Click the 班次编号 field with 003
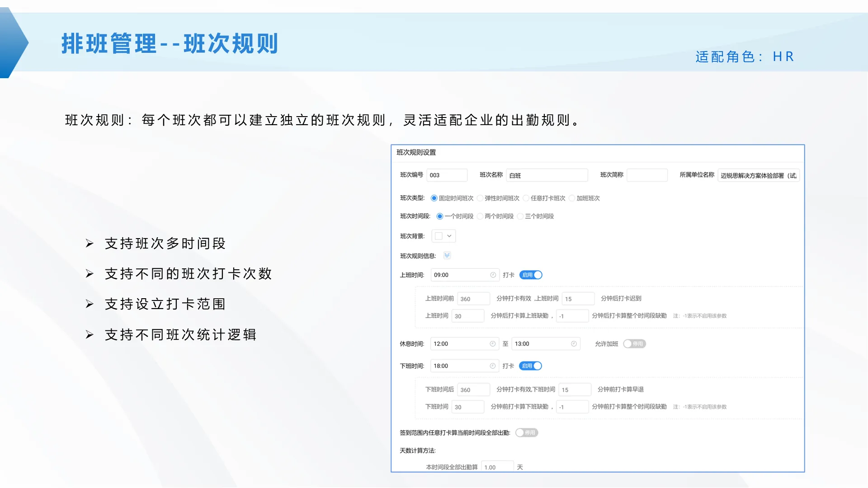 pos(447,175)
